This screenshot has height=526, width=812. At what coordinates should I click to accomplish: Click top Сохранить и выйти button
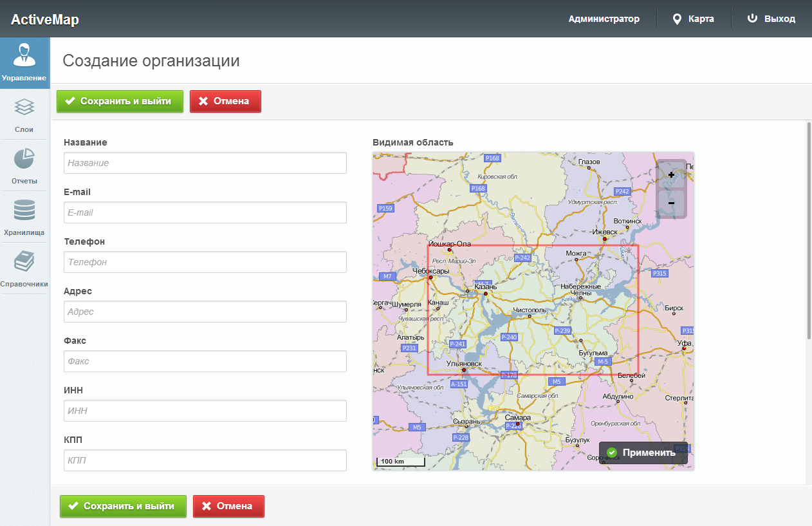[120, 101]
